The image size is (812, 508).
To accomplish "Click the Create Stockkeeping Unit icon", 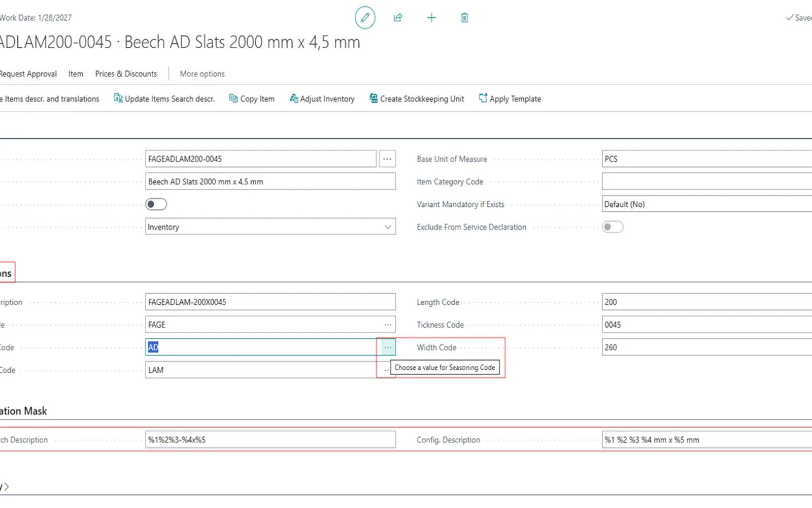I will pyautogui.click(x=374, y=99).
